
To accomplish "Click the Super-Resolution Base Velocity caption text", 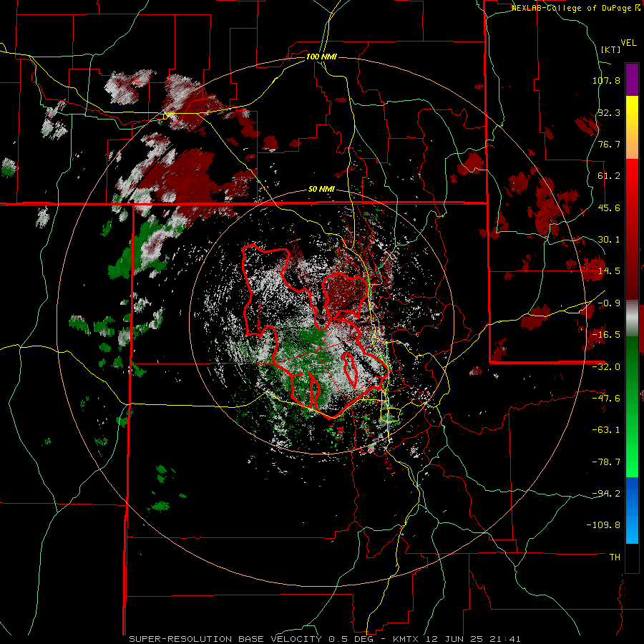I will 325,639.
